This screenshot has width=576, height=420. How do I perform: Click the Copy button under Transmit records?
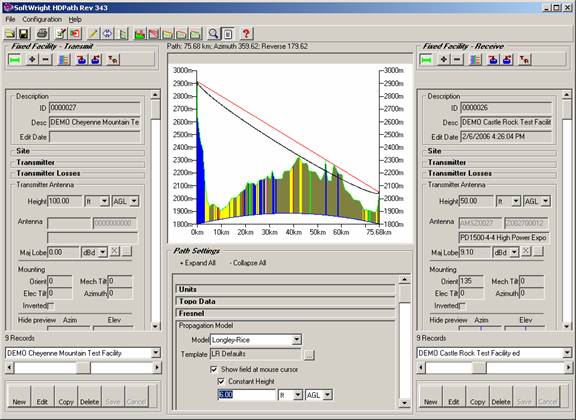coord(66,397)
